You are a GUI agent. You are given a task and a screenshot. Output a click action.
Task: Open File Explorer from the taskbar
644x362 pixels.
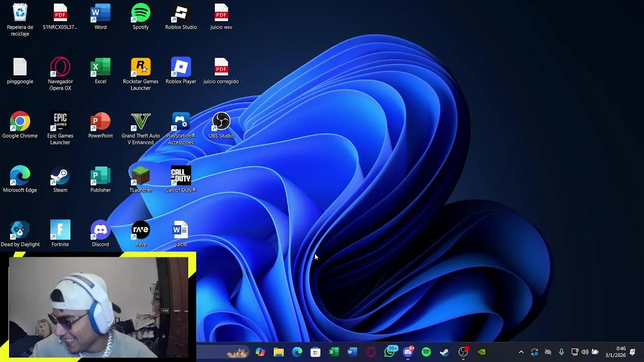[279, 352]
